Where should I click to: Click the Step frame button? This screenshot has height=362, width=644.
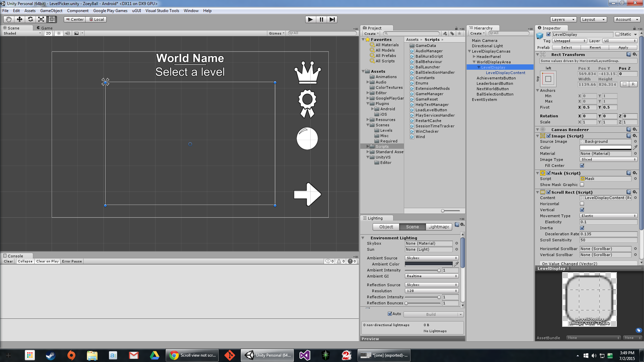click(332, 19)
